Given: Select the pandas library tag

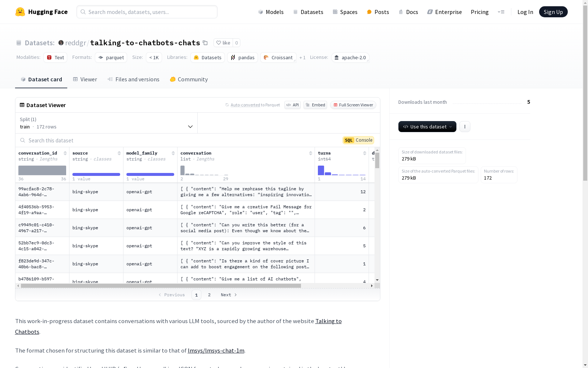Looking at the screenshot, I should click(243, 57).
